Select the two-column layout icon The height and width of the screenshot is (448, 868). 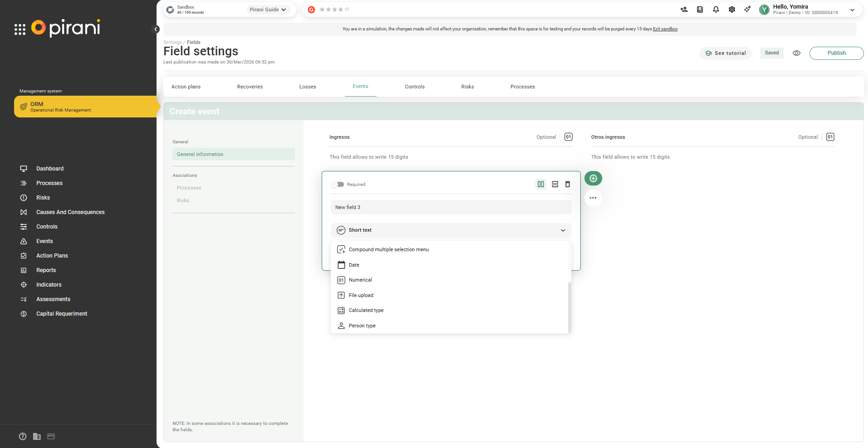click(x=540, y=184)
